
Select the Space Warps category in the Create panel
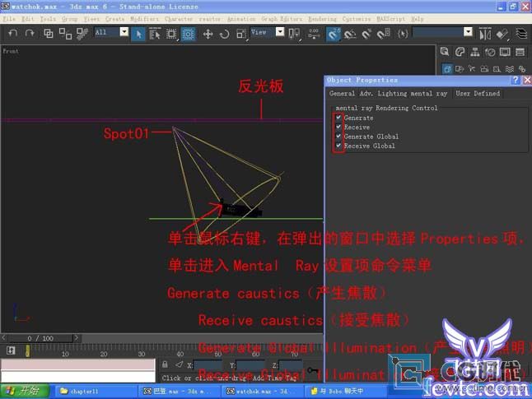coord(509,69)
